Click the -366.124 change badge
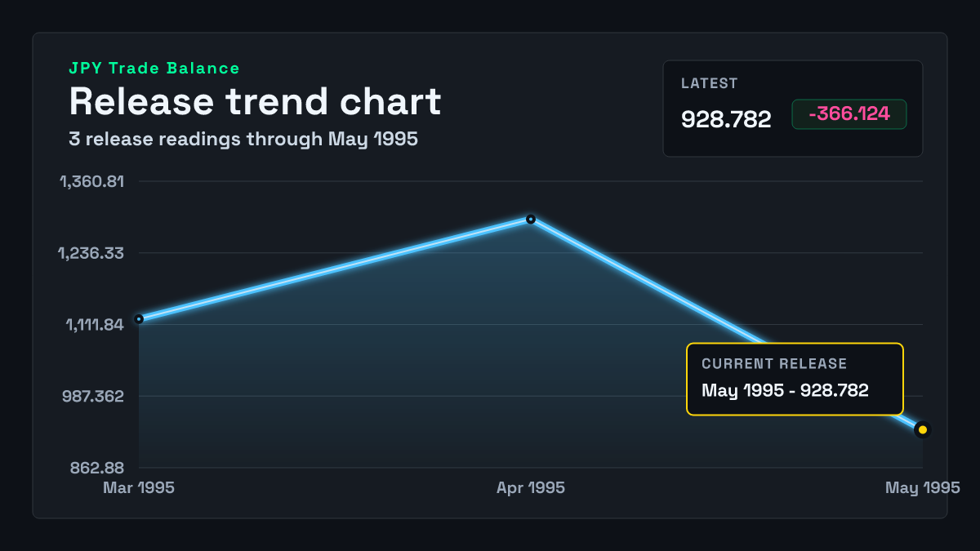Screen dimensions: 980x551 click(x=849, y=114)
